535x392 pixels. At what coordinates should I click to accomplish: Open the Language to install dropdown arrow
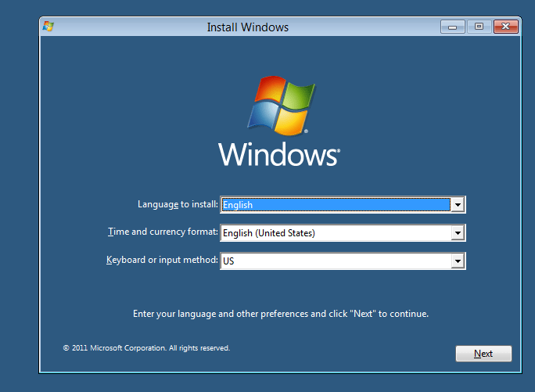[458, 205]
